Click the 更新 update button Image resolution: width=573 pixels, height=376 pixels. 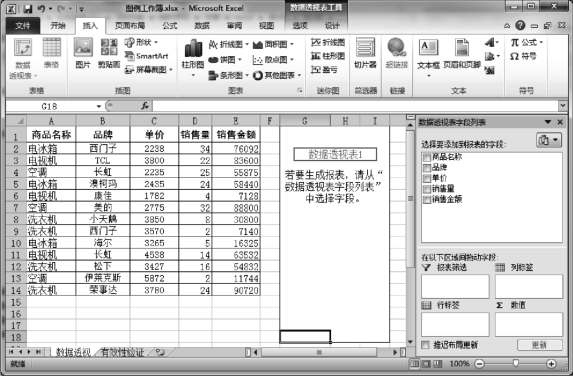click(539, 345)
